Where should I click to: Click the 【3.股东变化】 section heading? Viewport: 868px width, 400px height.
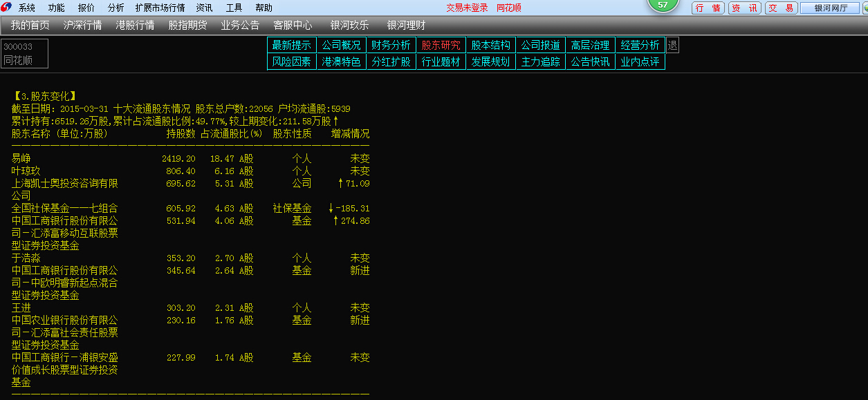pyautogui.click(x=44, y=96)
